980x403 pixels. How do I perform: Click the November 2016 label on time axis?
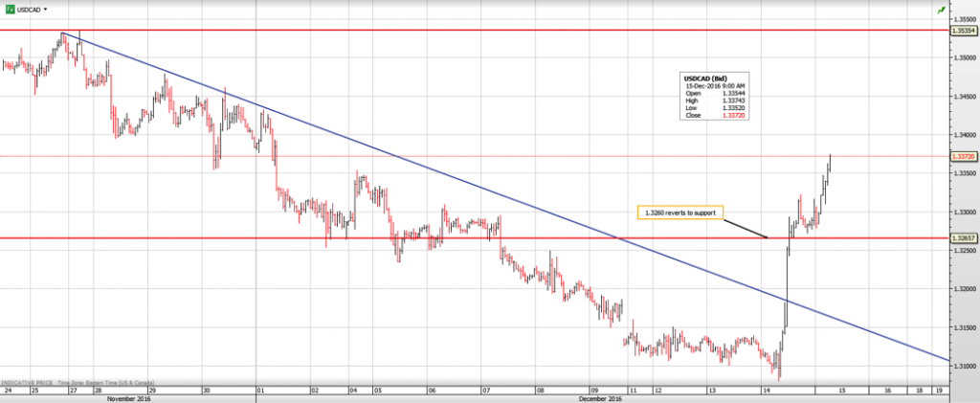(x=130, y=397)
